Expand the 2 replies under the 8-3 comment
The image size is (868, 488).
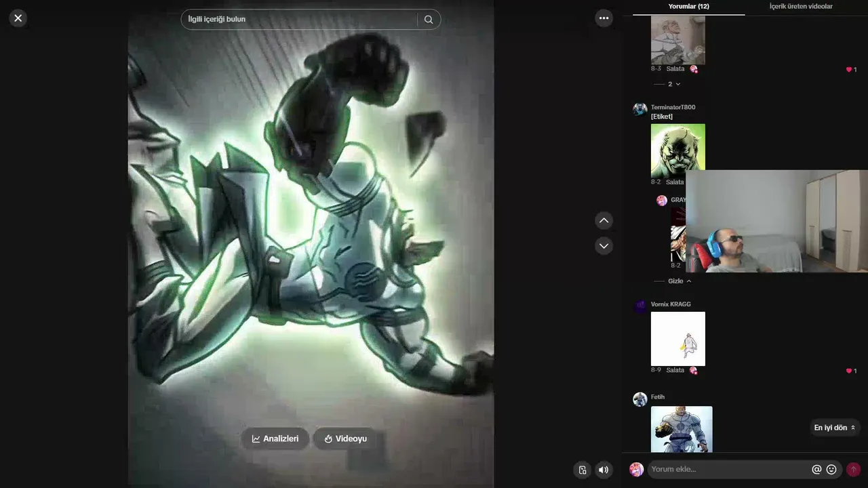click(x=668, y=84)
